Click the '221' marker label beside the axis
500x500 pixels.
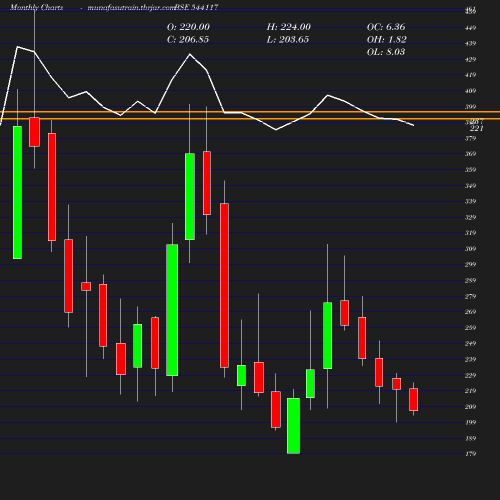(x=477, y=129)
